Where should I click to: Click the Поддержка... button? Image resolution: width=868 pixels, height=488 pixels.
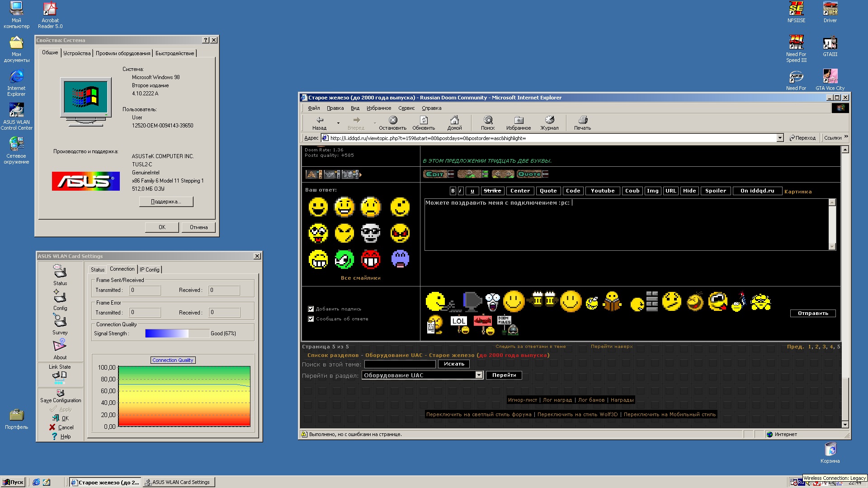pyautogui.click(x=166, y=202)
